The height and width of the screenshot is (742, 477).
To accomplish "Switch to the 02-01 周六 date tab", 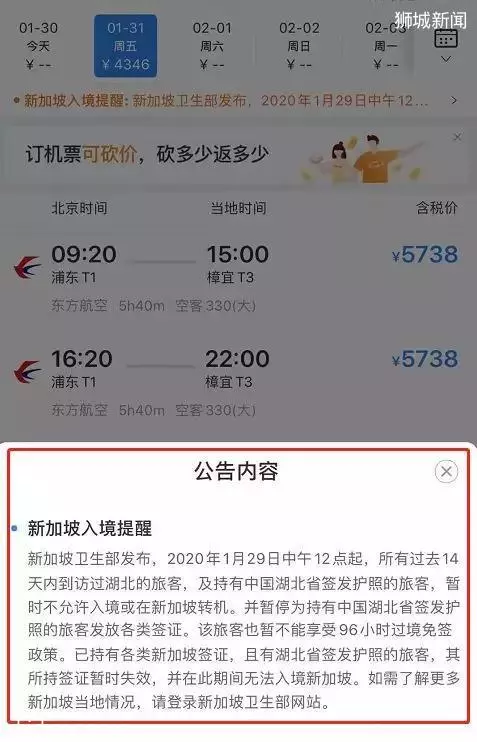I will tap(212, 46).
